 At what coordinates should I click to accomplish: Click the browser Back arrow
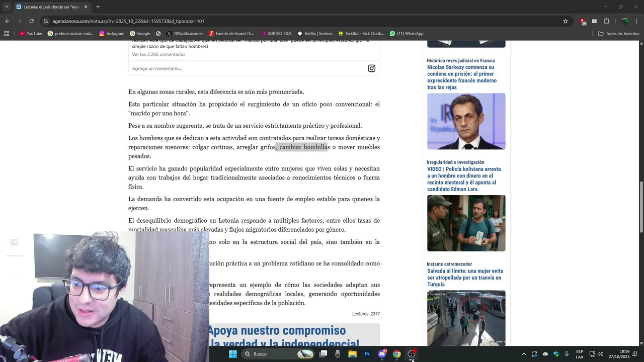click(7, 21)
